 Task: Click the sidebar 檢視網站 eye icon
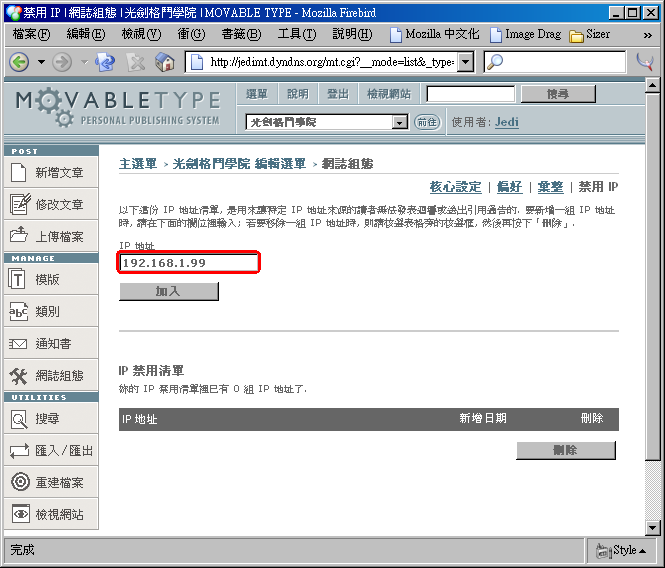tap(20, 514)
